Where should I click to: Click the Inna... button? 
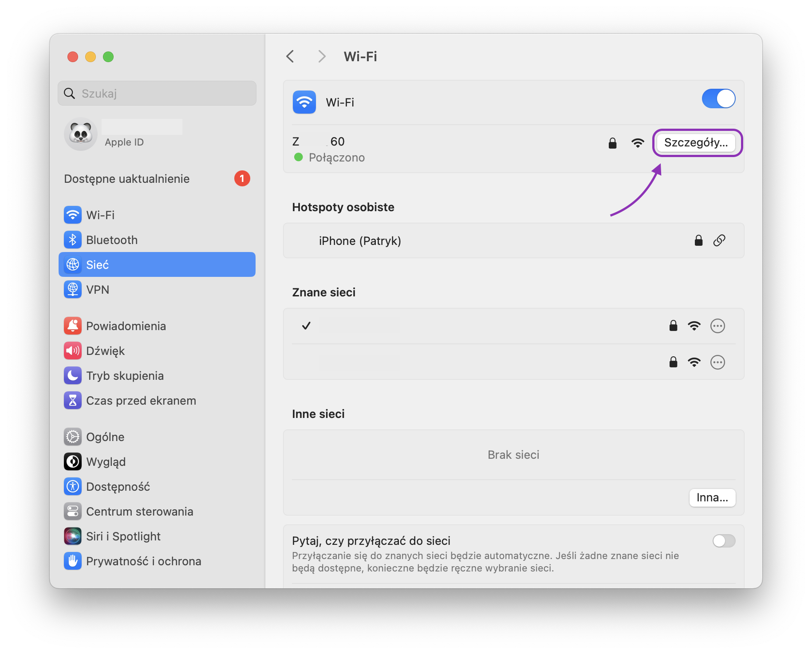pyautogui.click(x=712, y=497)
